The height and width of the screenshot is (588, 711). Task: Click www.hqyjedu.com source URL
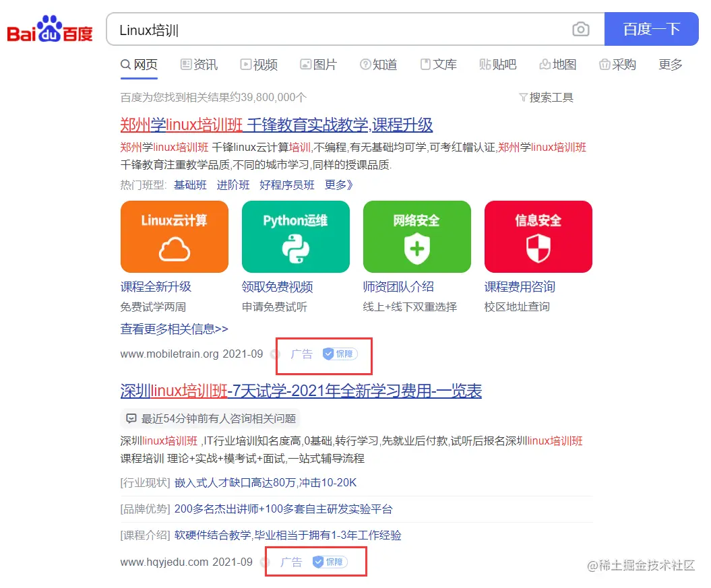point(164,562)
